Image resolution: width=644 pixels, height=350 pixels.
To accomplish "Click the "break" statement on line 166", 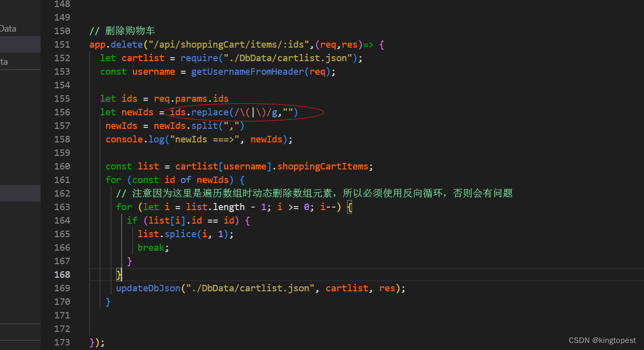I will click(x=151, y=248).
